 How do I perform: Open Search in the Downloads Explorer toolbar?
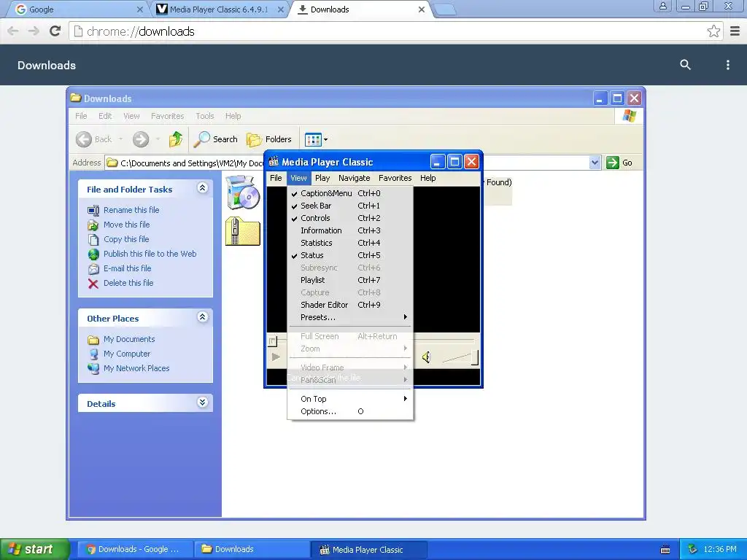tap(215, 139)
